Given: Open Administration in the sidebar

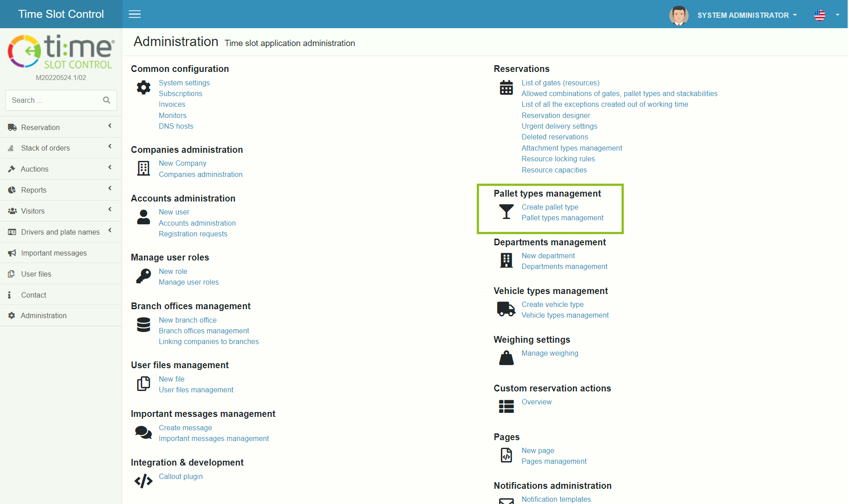Looking at the screenshot, I should point(44,315).
